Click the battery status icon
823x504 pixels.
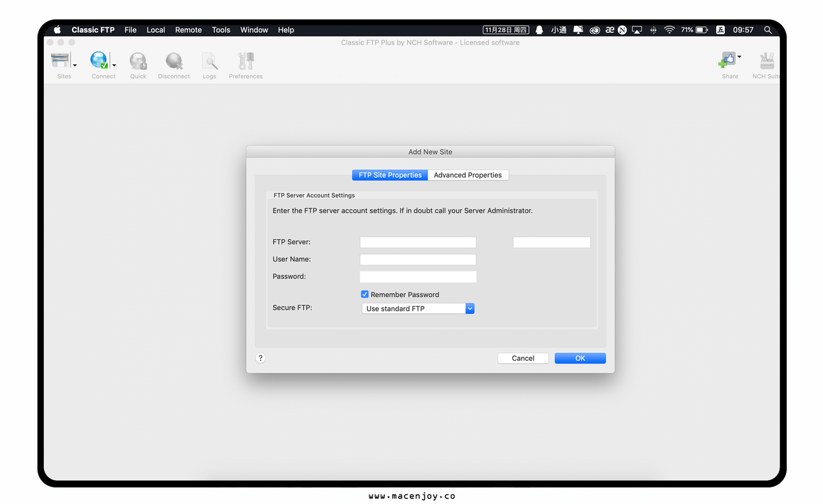(702, 30)
